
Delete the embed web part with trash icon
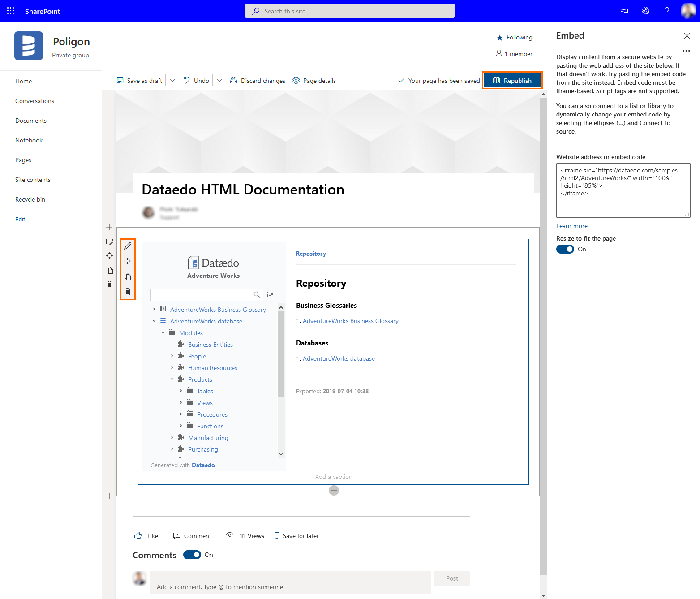(128, 292)
